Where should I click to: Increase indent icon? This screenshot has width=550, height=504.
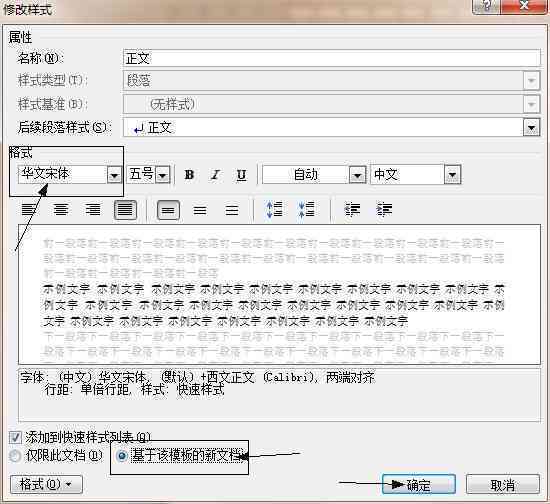click(x=384, y=210)
